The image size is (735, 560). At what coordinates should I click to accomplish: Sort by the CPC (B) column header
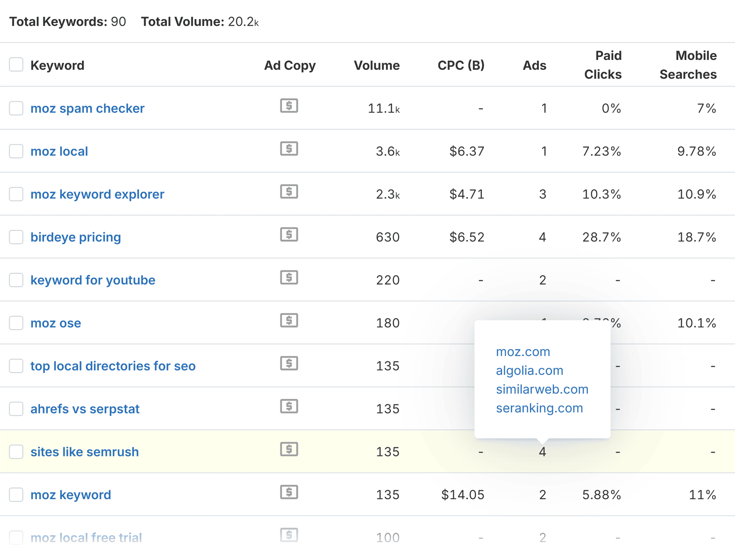[x=461, y=65]
